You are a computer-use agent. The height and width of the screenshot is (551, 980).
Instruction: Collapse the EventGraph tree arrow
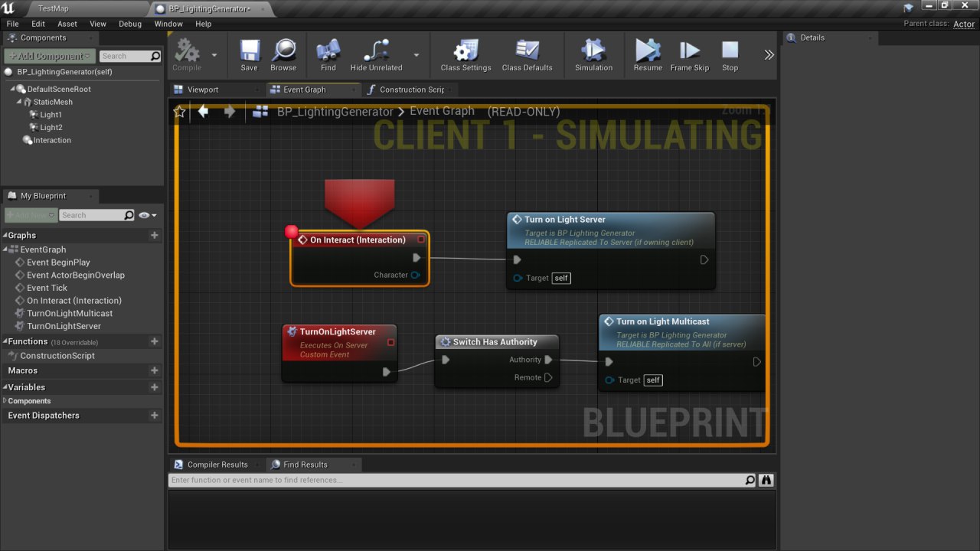click(7, 249)
